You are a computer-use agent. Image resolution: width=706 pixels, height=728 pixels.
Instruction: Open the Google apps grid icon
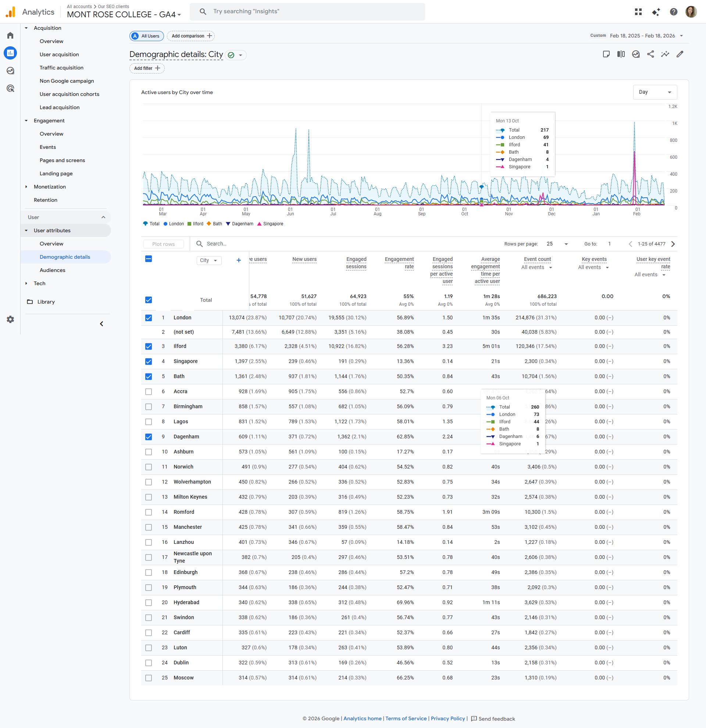click(x=638, y=12)
